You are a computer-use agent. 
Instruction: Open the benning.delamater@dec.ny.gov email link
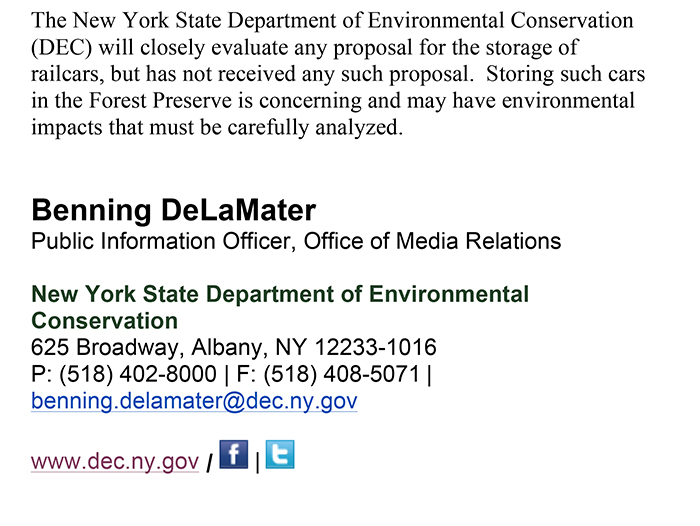pos(194,401)
